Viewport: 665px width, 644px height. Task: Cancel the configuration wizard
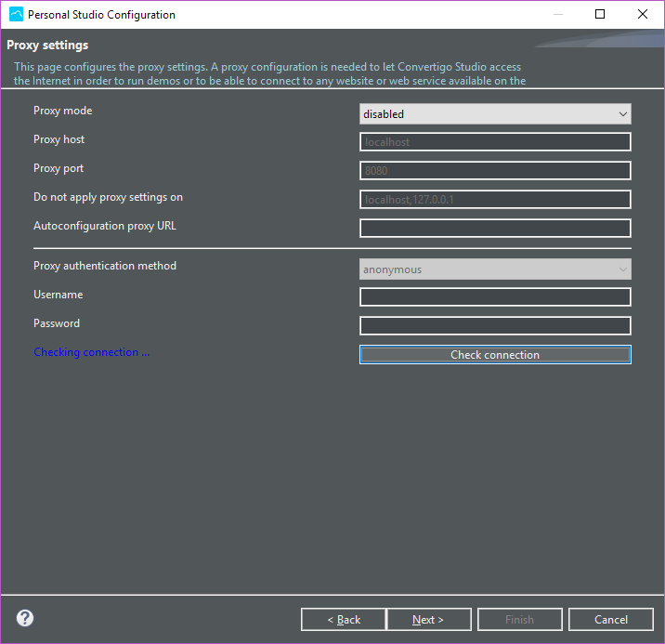(611, 620)
